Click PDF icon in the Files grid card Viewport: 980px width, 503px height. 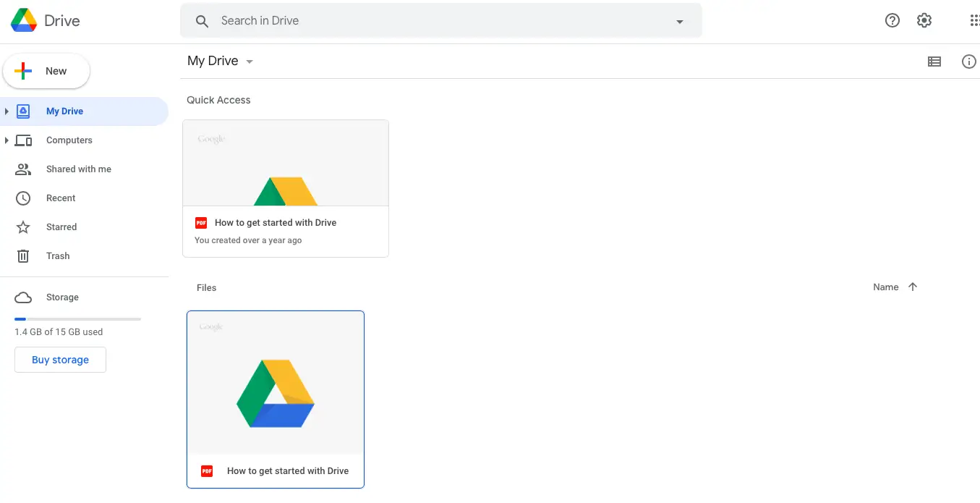[x=207, y=471]
